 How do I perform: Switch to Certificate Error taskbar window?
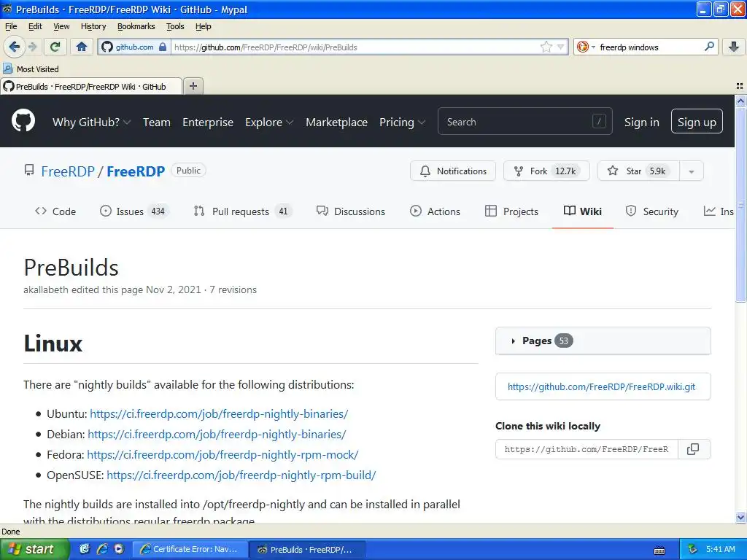coord(190,549)
